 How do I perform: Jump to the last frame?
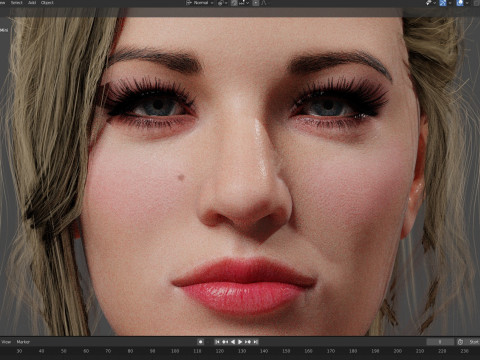(x=256, y=342)
